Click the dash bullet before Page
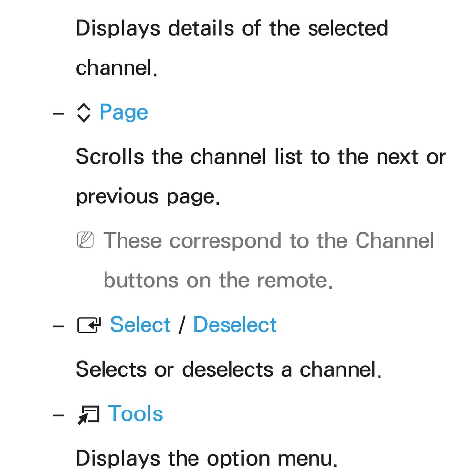Viewport: 464px width, 476px height. pyautogui.click(x=59, y=114)
